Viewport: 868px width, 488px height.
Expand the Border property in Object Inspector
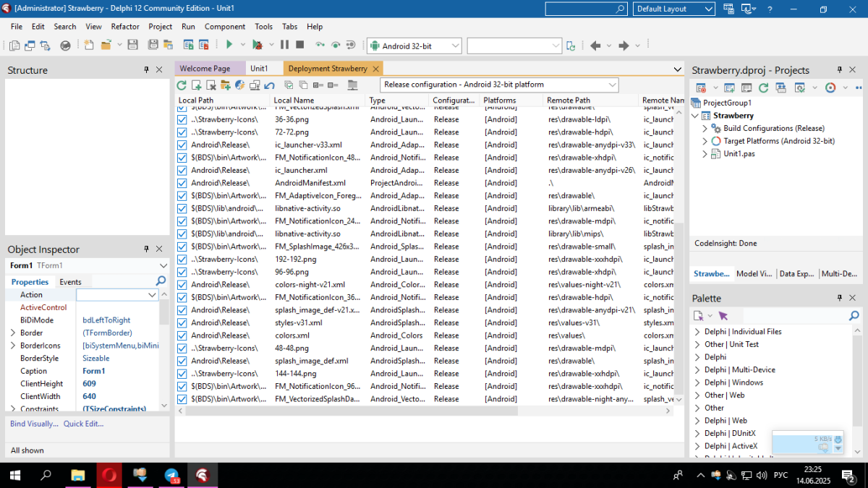(x=12, y=333)
